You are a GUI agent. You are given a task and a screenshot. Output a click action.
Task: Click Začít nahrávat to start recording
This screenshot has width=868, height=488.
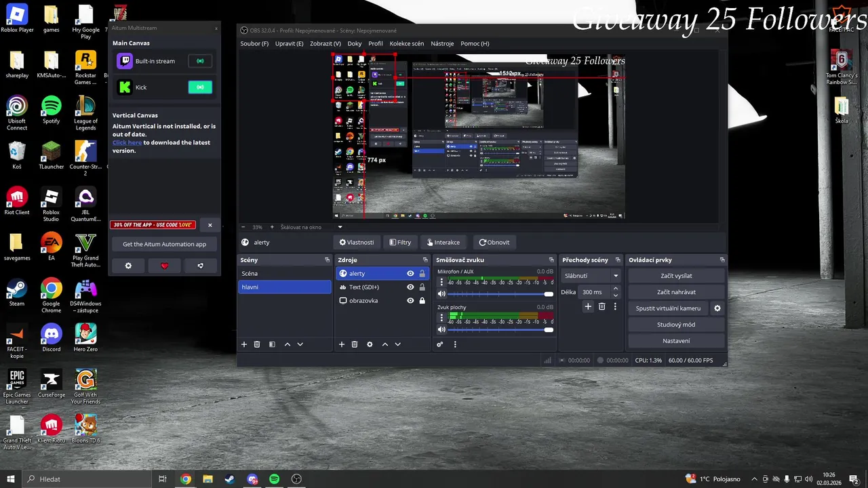click(x=676, y=292)
